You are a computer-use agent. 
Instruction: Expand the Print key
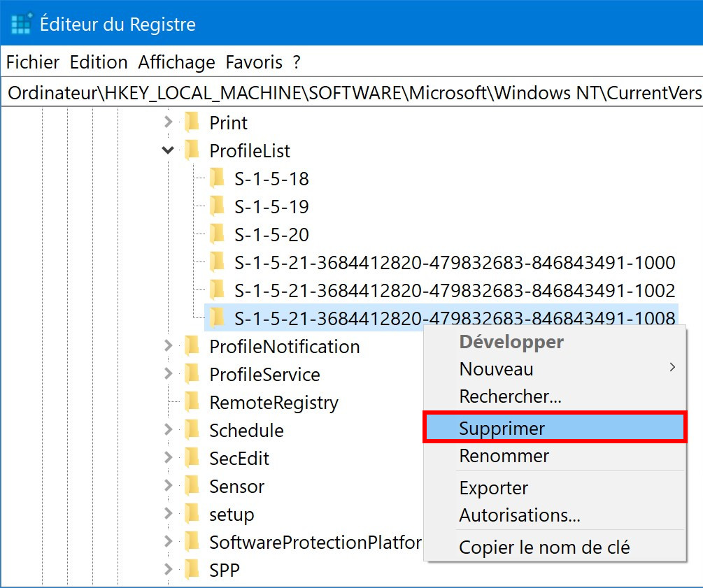click(168, 122)
